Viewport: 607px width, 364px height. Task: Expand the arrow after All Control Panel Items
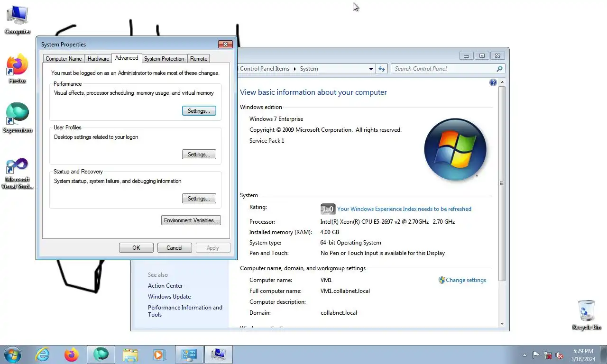[x=294, y=69]
